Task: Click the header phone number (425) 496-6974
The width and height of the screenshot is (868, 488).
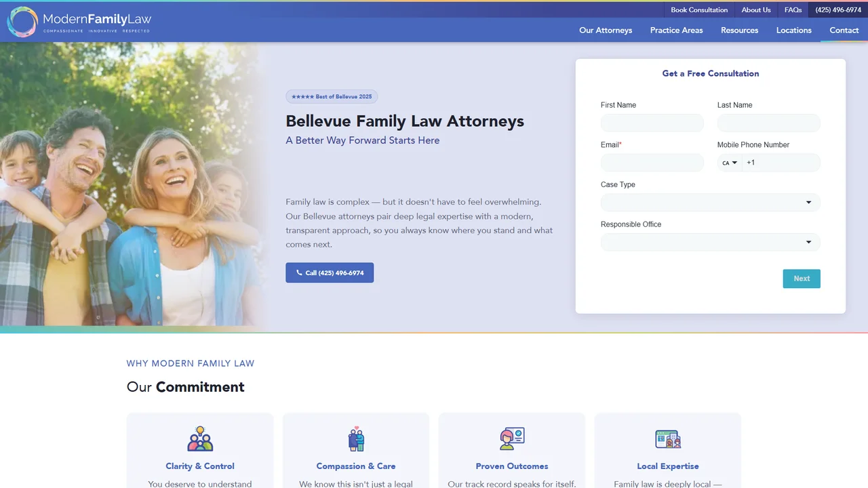Action: pos(838,10)
